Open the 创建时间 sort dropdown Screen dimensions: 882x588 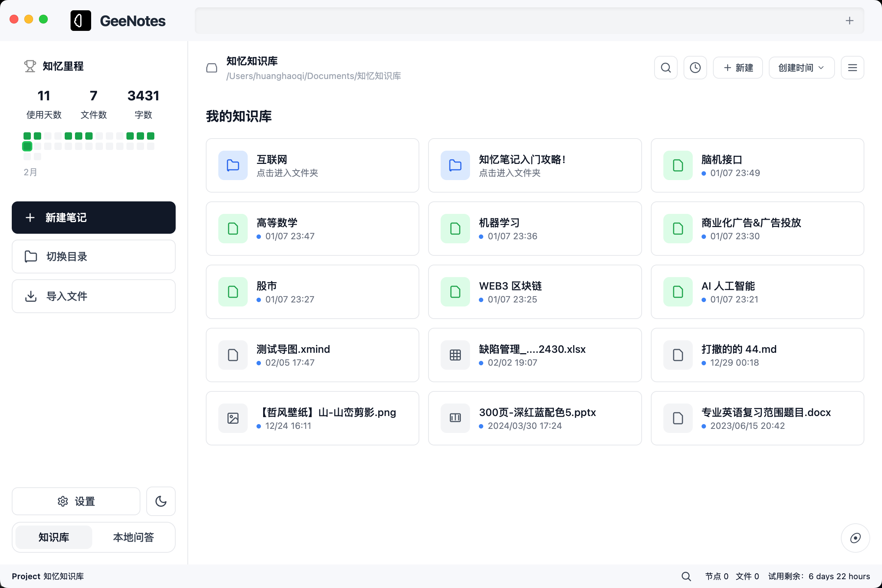click(801, 68)
